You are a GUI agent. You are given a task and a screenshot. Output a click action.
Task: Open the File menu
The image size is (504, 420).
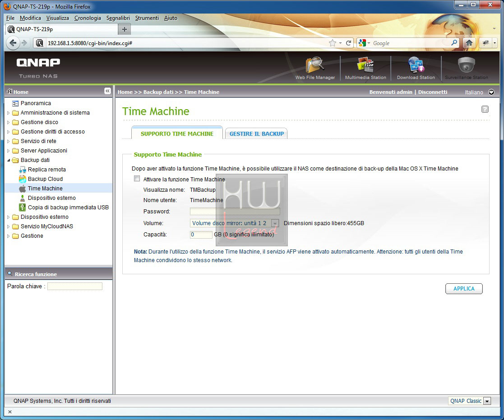[x=10, y=18]
